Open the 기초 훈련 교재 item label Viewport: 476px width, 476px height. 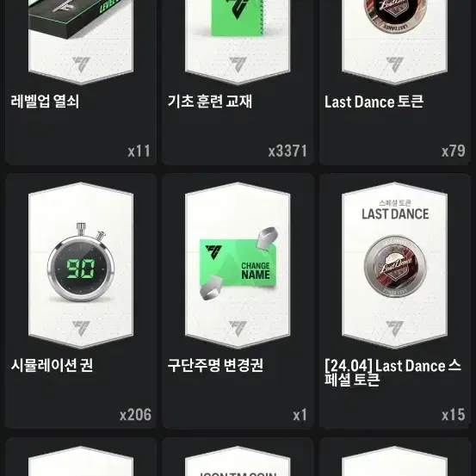click(x=210, y=102)
